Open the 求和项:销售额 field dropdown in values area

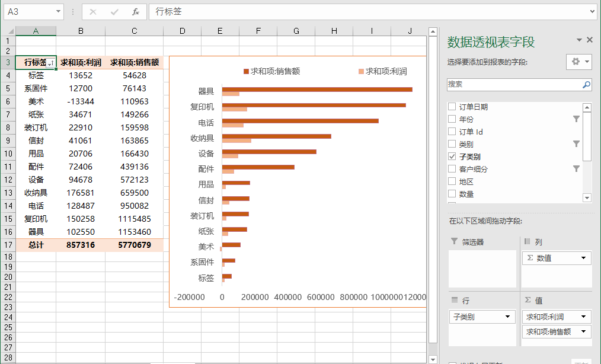583,331
